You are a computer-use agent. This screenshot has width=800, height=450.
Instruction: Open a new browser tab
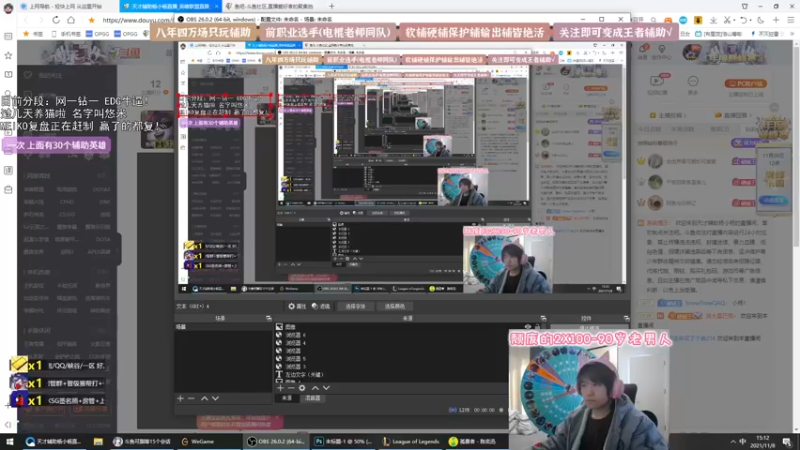click(332, 6)
